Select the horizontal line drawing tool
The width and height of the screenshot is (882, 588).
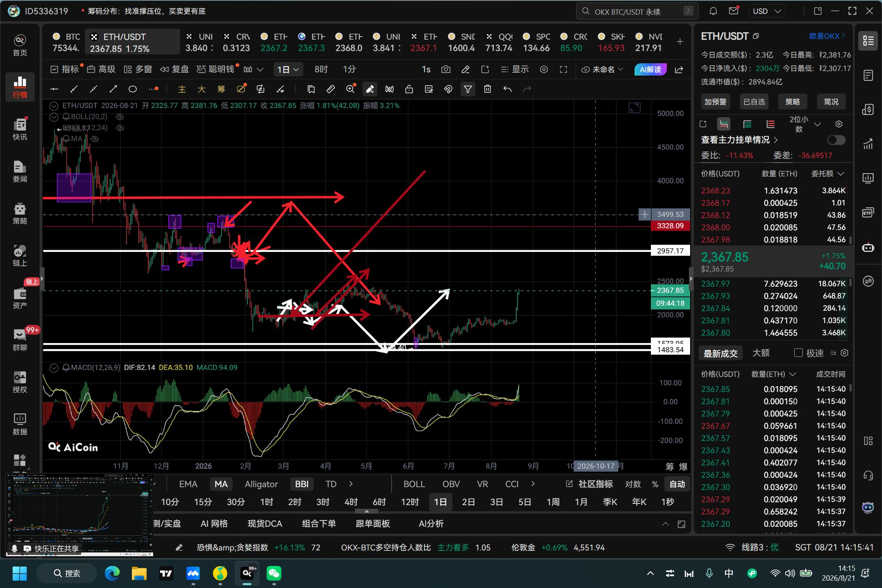point(54,89)
